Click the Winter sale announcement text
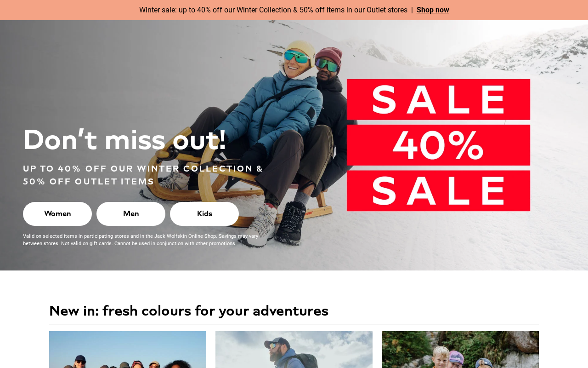 273,10
